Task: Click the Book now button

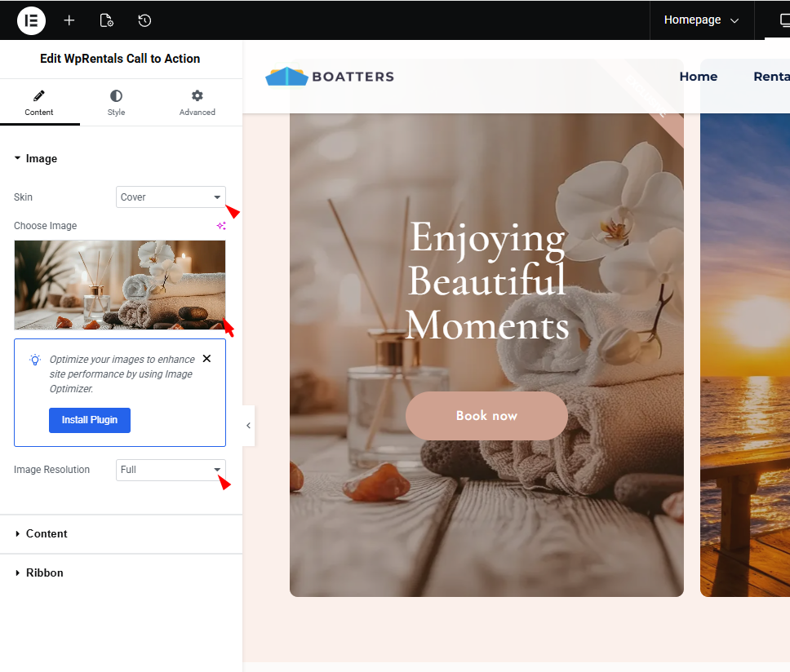Action: pos(486,416)
